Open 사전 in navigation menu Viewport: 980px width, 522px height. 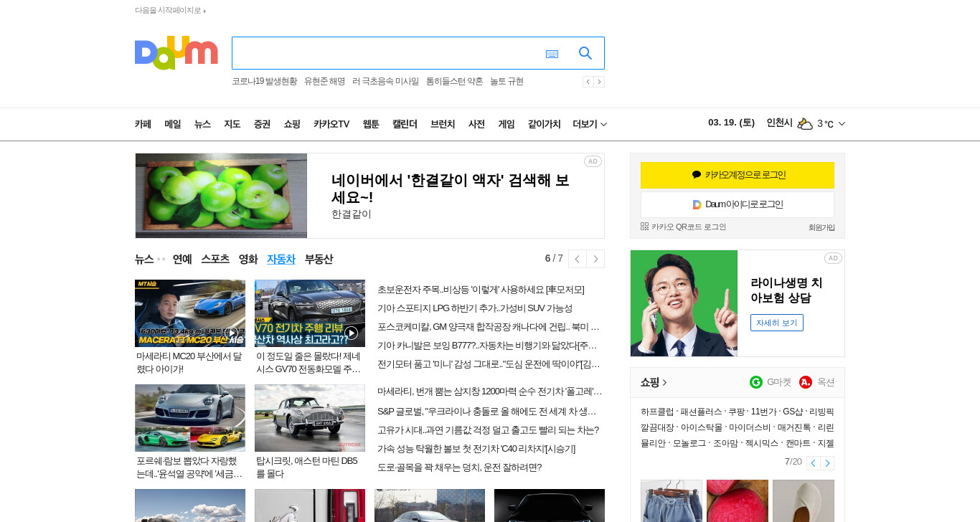[476, 124]
